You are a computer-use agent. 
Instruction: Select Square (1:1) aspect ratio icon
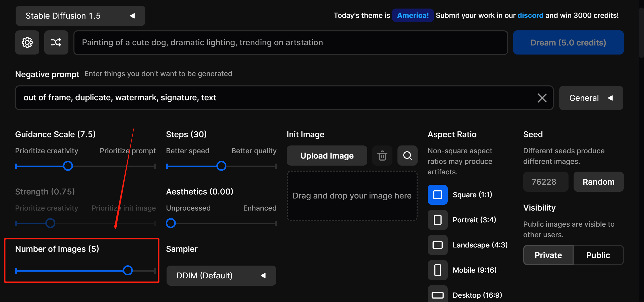[x=437, y=195]
